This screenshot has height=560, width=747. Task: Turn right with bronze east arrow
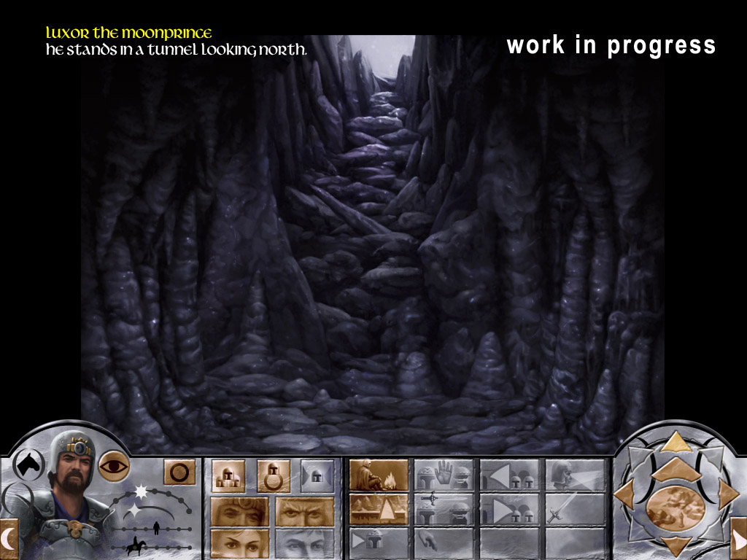point(728,495)
